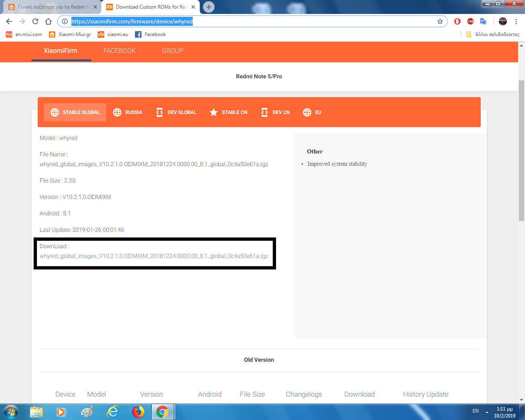The width and height of the screenshot is (525, 420).
Task: Open File Explorer from the taskbar
Action: pyautogui.click(x=37, y=412)
